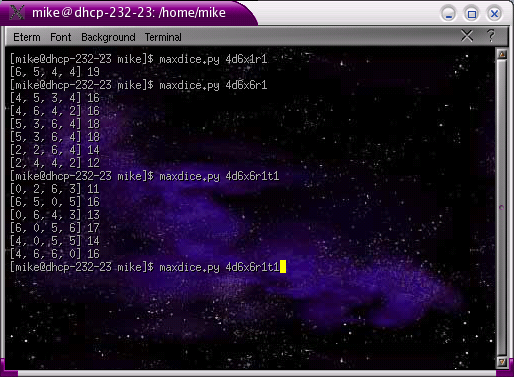Click output line '[4, 5, 3, 4] 16'
Image resolution: width=514 pixels, height=377 pixels.
click(55, 98)
